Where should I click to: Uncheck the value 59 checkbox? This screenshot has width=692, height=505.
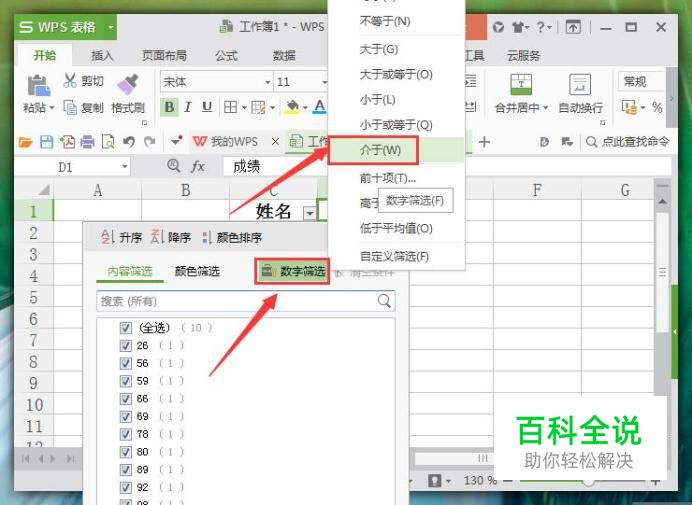[x=126, y=381]
